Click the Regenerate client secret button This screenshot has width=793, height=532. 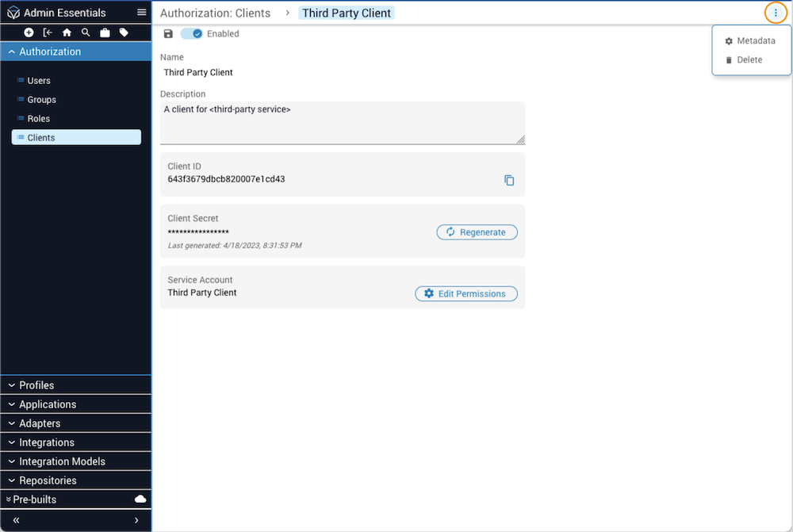click(x=477, y=232)
